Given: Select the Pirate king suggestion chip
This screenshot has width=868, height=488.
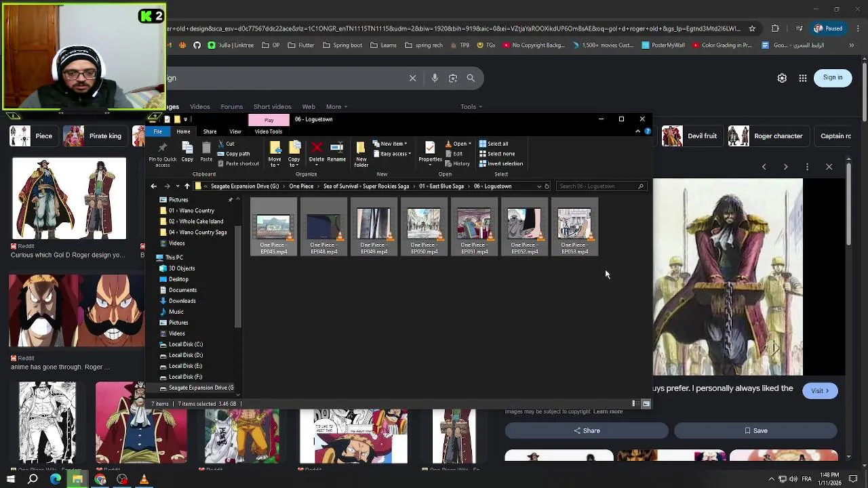Looking at the screenshot, I should tap(94, 136).
